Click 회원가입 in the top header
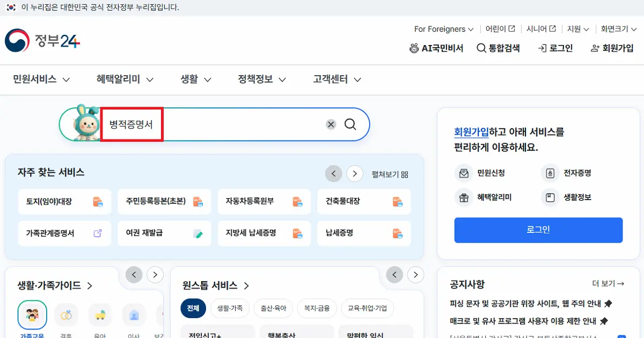This screenshot has width=644, height=338. pos(612,48)
